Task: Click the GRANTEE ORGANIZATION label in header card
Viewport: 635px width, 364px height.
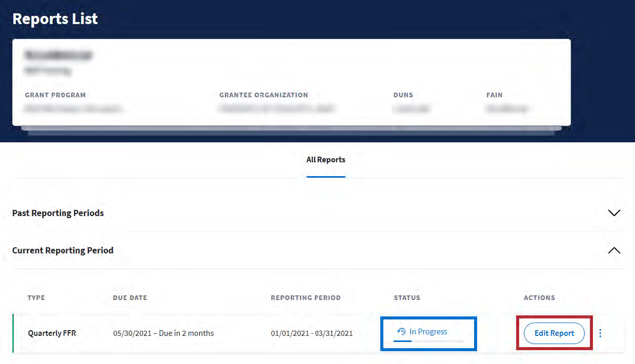Action: [x=263, y=95]
